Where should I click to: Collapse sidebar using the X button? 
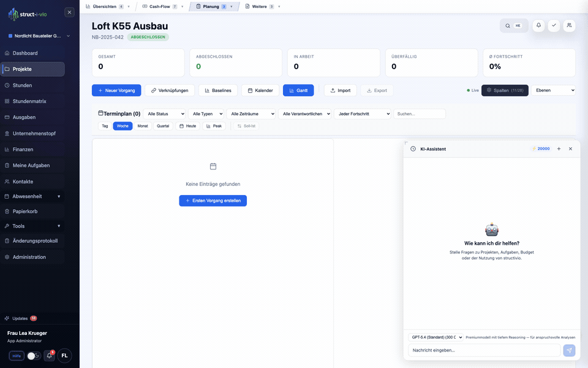[x=69, y=12]
